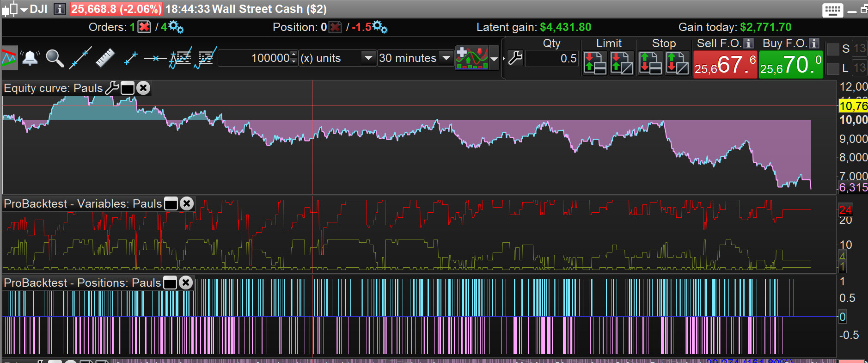Click the DJI instrument info icon
The image size is (868, 363).
60,9
